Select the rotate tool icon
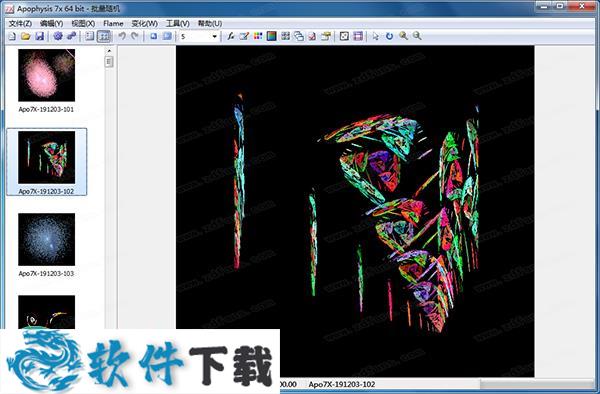Screen dimensions: 600x394 pyautogui.click(x=389, y=36)
